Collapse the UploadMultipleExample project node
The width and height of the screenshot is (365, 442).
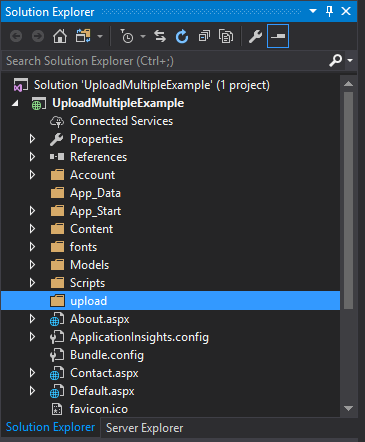pos(15,103)
